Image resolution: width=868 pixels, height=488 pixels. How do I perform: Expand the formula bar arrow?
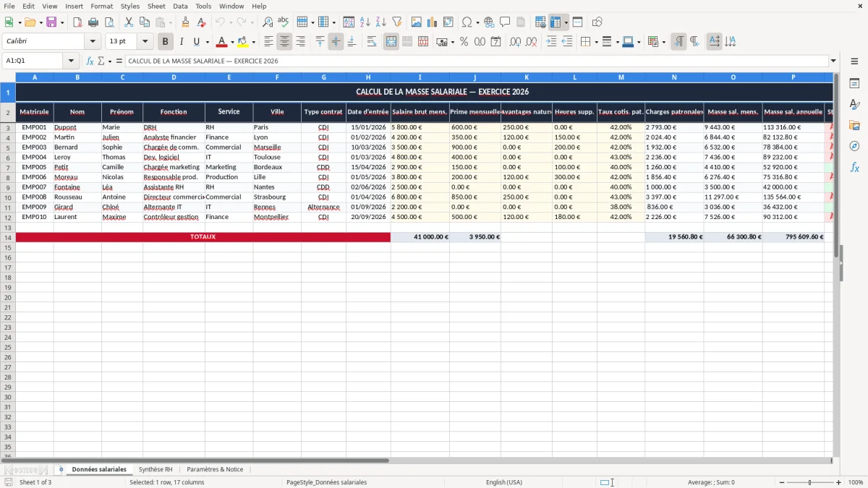[833, 61]
